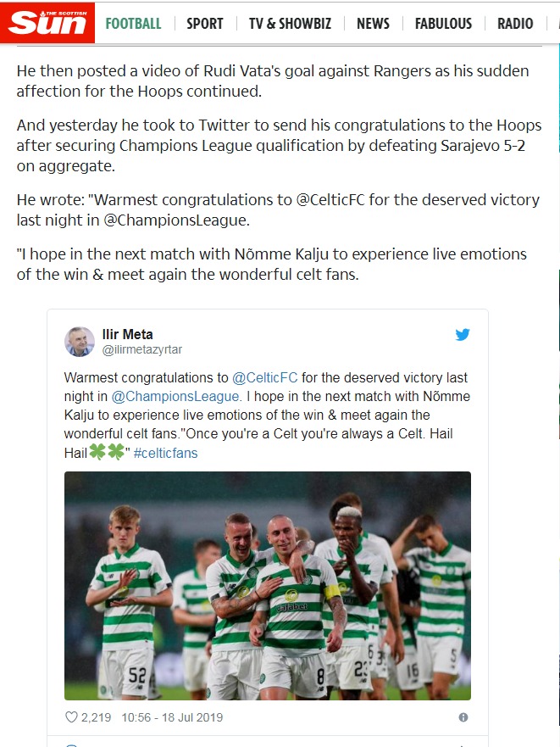560x747 pixels.
Task: Click the #celticfans hashtag
Action: [x=165, y=453]
